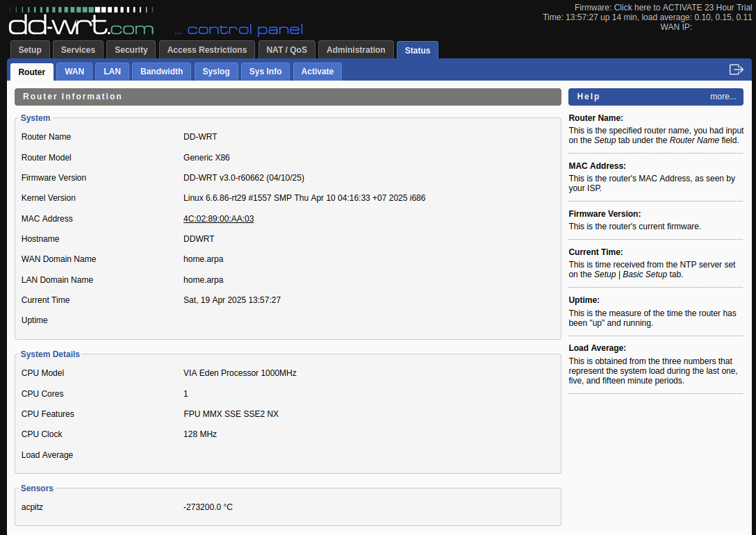Switch to the Sys Info sub-tab
The width and height of the screenshot is (756, 535).
(265, 72)
